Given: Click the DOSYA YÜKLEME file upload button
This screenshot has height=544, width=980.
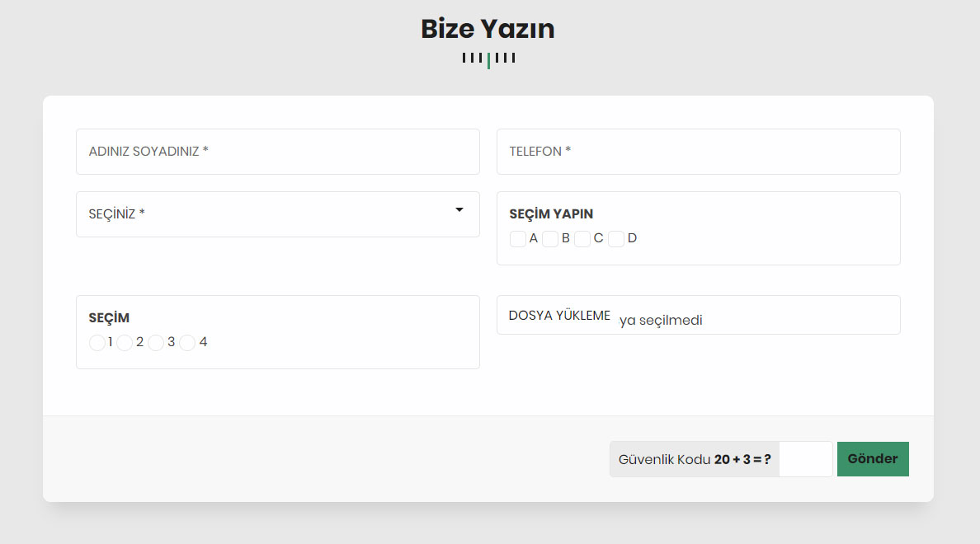Looking at the screenshot, I should pyautogui.click(x=559, y=316).
